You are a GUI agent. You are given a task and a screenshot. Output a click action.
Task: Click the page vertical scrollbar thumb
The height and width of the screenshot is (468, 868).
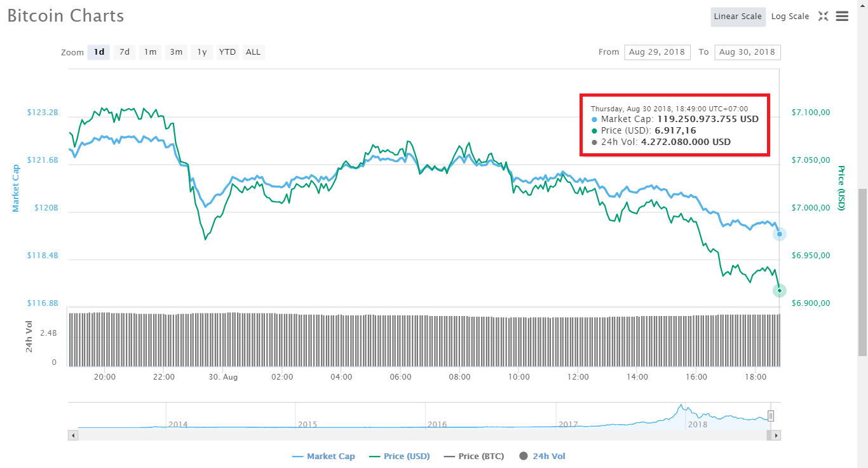[862, 272]
